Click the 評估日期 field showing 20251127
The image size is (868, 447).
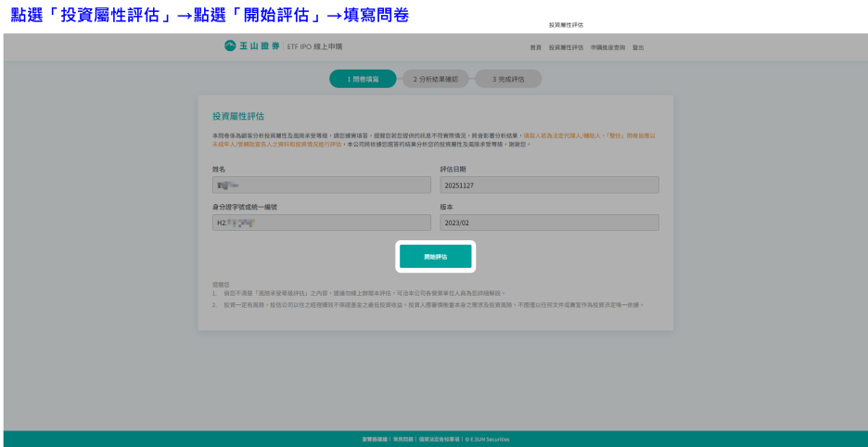tap(549, 185)
